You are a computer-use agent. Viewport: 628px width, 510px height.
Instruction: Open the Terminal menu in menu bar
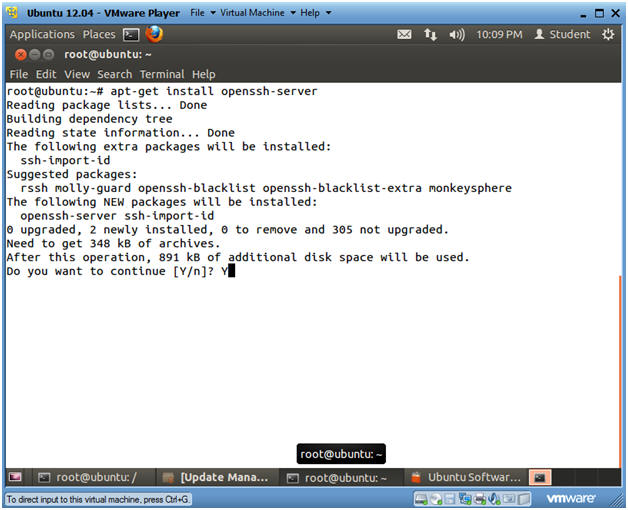point(162,74)
